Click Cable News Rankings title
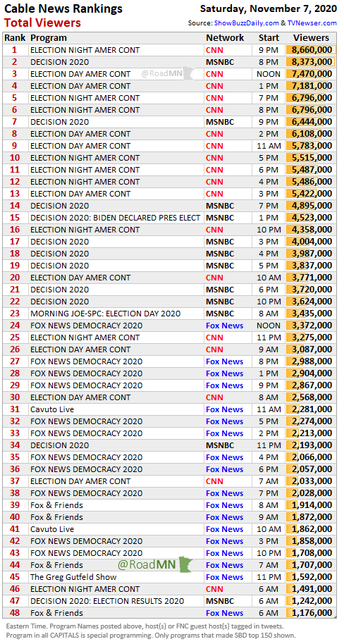344x644 pixels. 63,8
